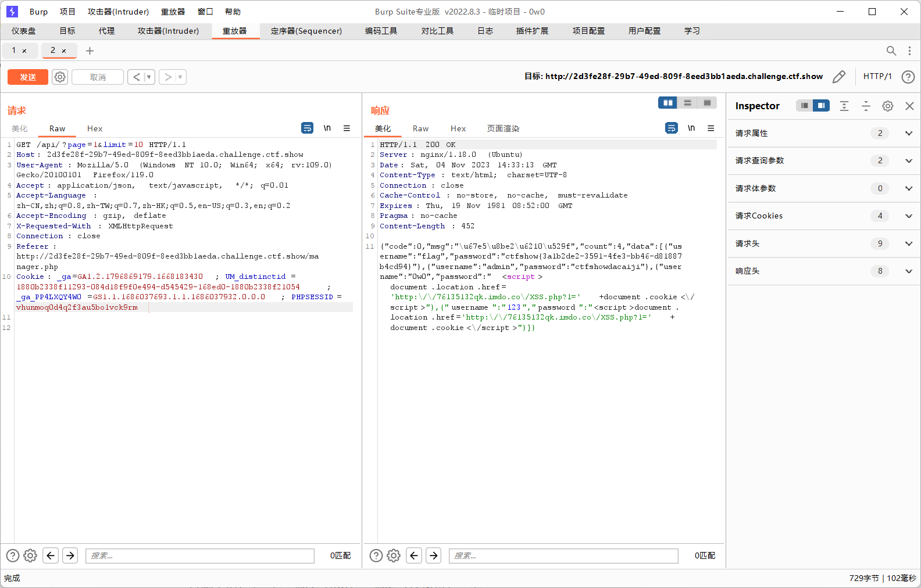Image resolution: width=921 pixels, height=588 pixels.
Task: Select request 美化 view tab
Action: tap(20, 128)
